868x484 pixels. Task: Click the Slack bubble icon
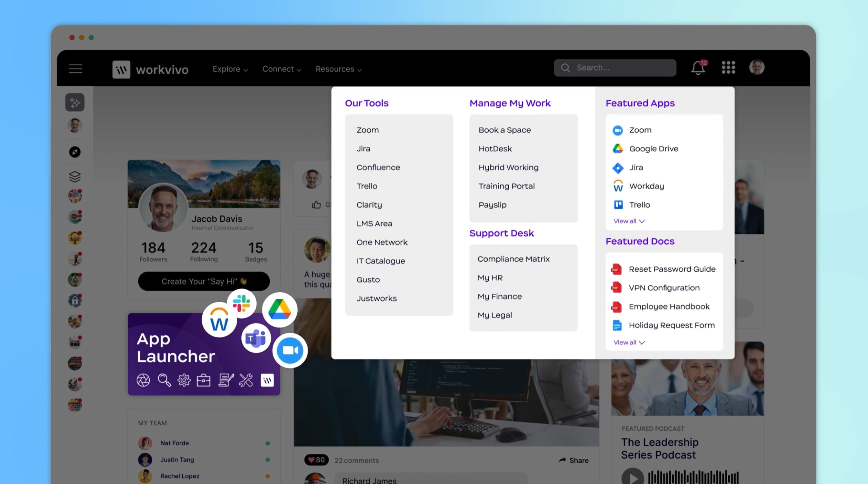pos(241,304)
